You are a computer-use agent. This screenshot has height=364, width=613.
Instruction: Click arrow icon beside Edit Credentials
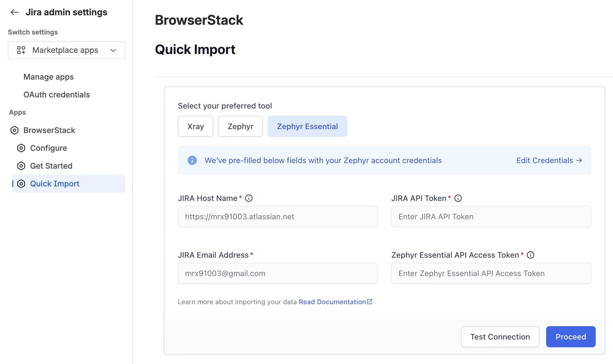click(579, 160)
